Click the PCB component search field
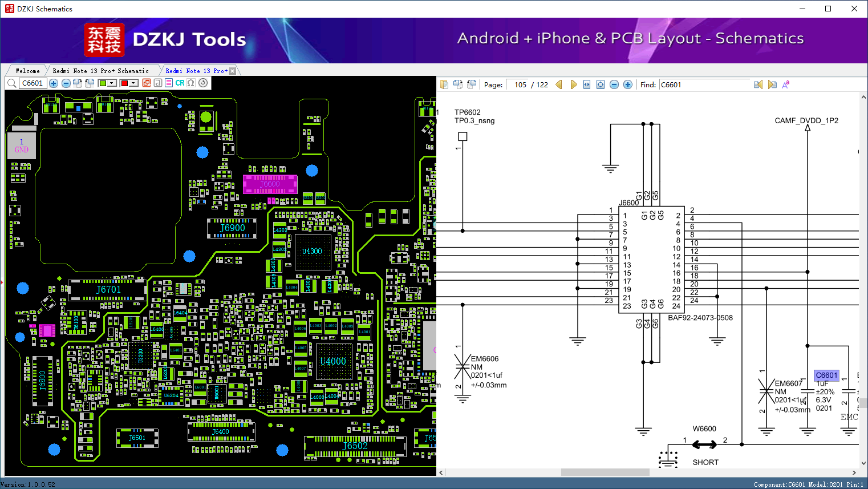 33,83
